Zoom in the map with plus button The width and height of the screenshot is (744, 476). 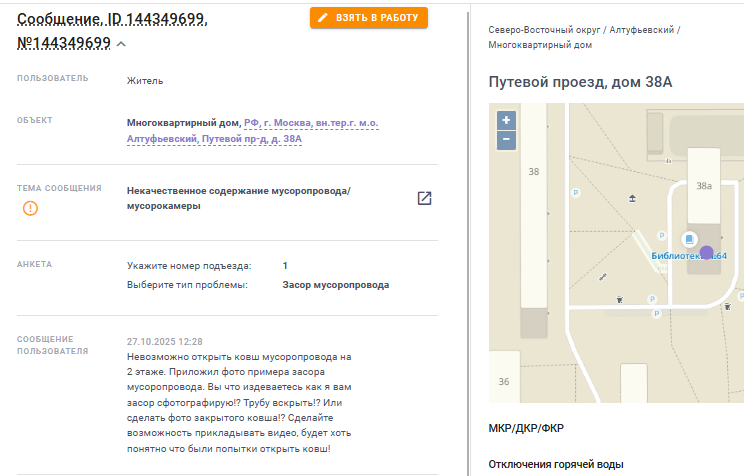click(x=506, y=120)
